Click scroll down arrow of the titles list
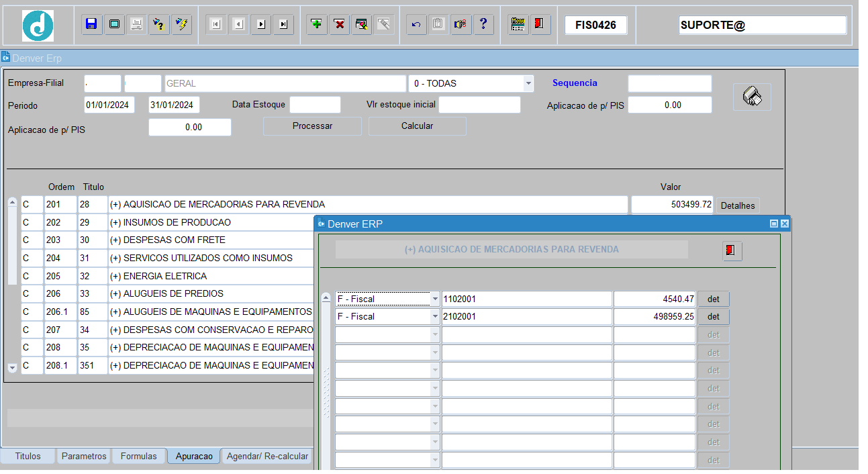Screen dimensions: 868x474 pyautogui.click(x=12, y=368)
